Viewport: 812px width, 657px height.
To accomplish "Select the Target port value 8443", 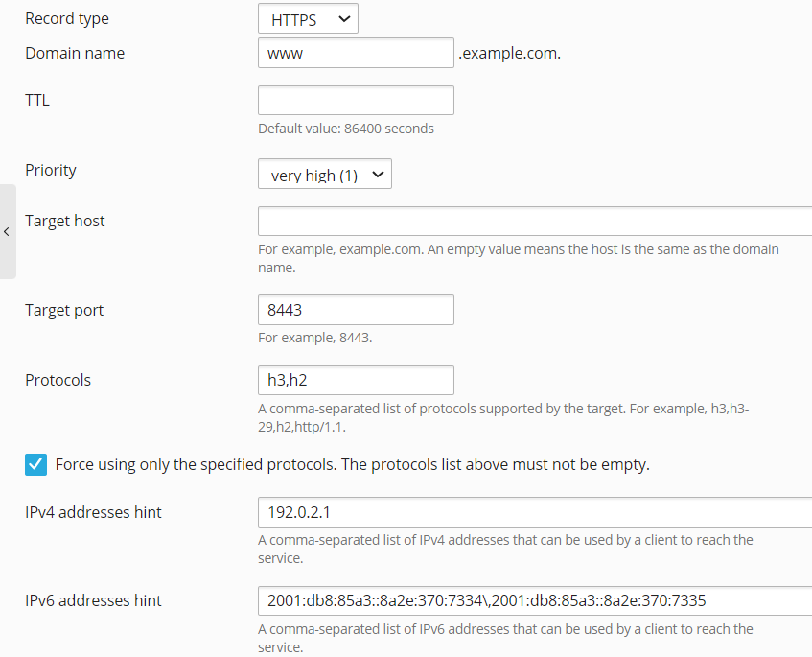I will 355,309.
